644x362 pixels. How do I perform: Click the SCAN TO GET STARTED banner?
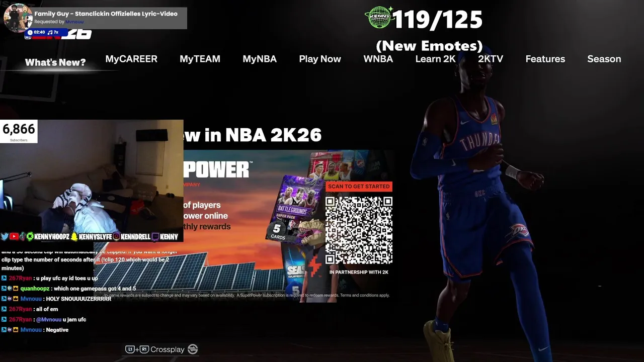click(x=359, y=187)
